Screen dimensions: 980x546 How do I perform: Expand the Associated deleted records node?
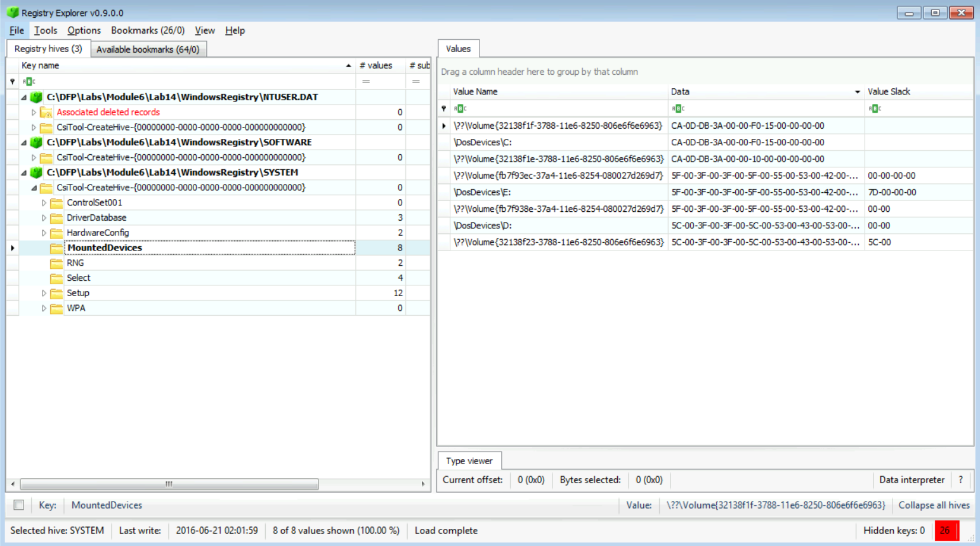point(34,112)
